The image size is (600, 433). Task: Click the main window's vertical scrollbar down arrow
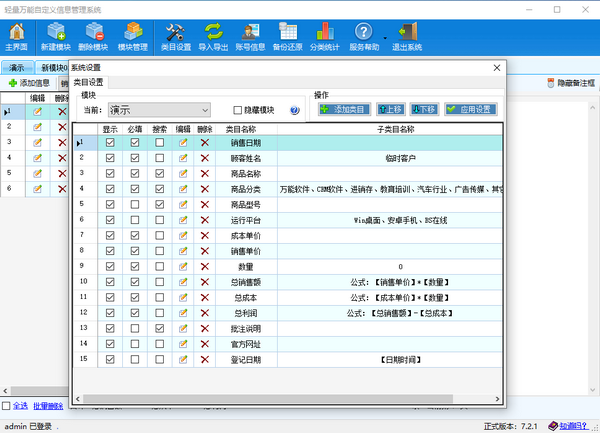[x=592, y=390]
